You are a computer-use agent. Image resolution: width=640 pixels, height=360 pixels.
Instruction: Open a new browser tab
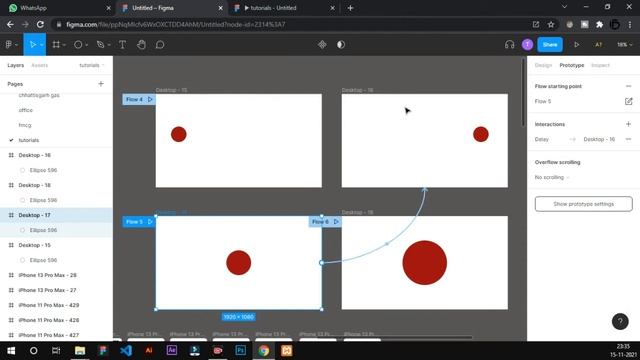coord(350,8)
